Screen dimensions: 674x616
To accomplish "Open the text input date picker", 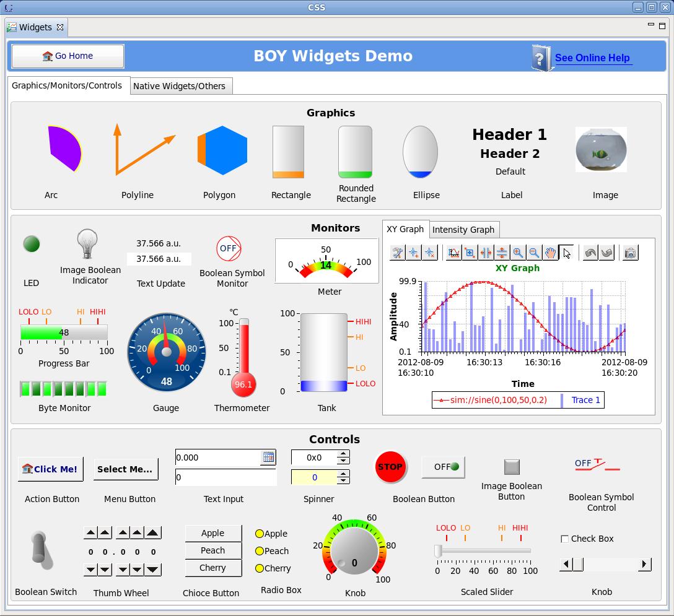I will [x=268, y=458].
